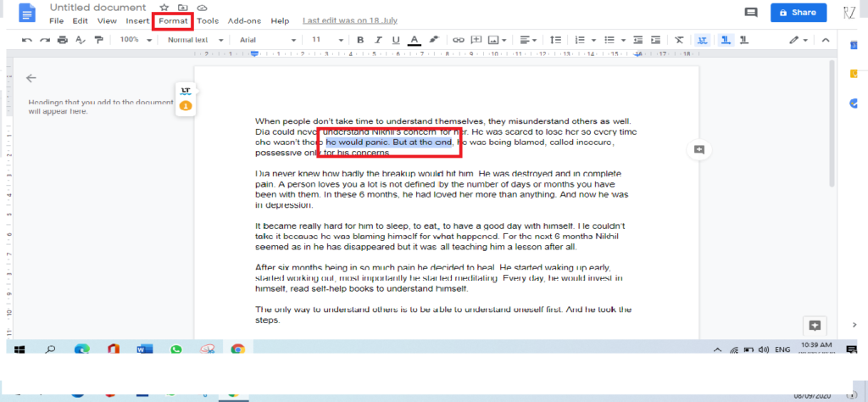Click the Insert link icon
Image resolution: width=868 pixels, height=402 pixels.
459,40
